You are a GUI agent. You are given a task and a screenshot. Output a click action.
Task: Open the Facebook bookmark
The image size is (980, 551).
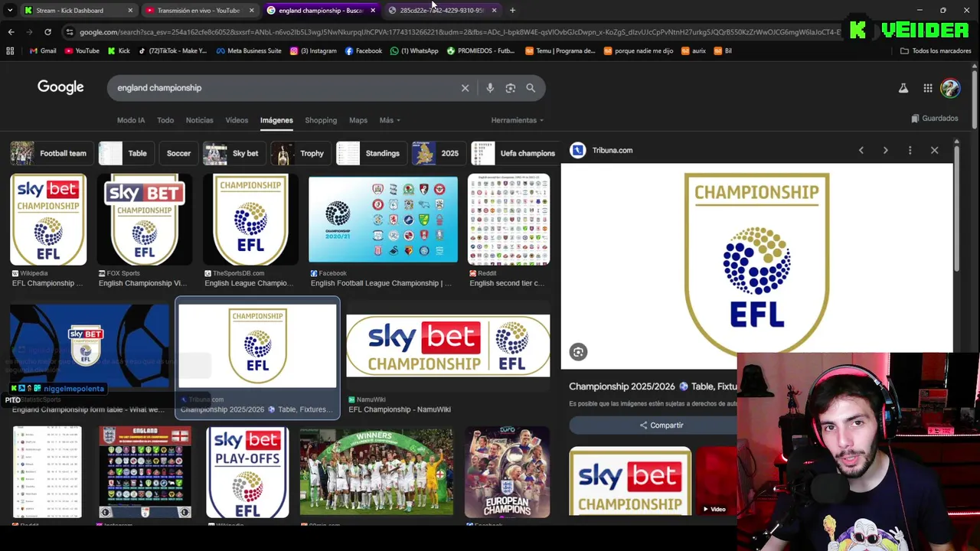click(x=364, y=51)
